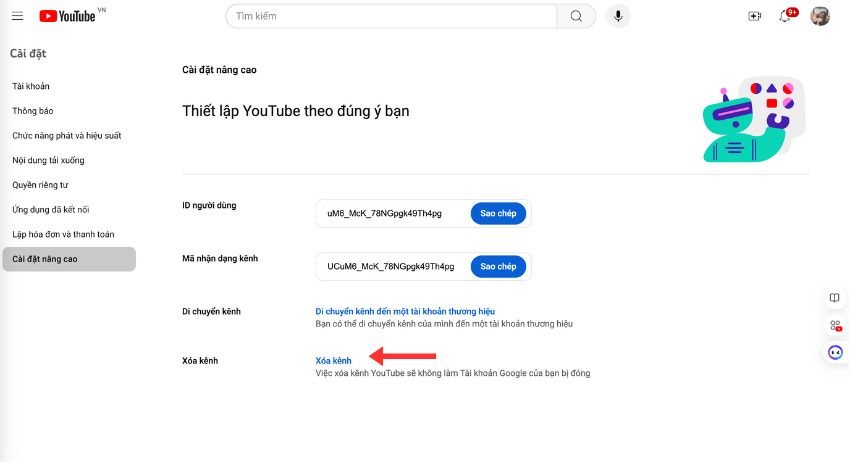Open Chức năng phát và hiệu suất

[67, 136]
